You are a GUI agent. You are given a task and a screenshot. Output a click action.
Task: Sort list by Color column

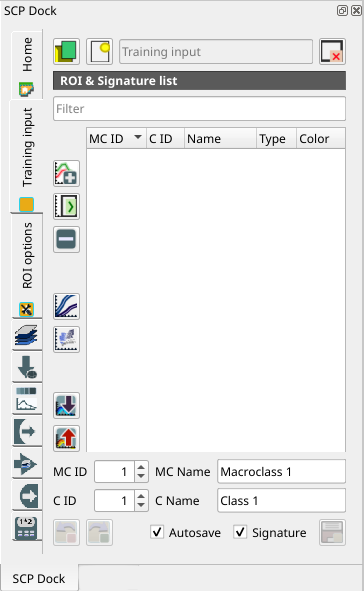[320, 138]
